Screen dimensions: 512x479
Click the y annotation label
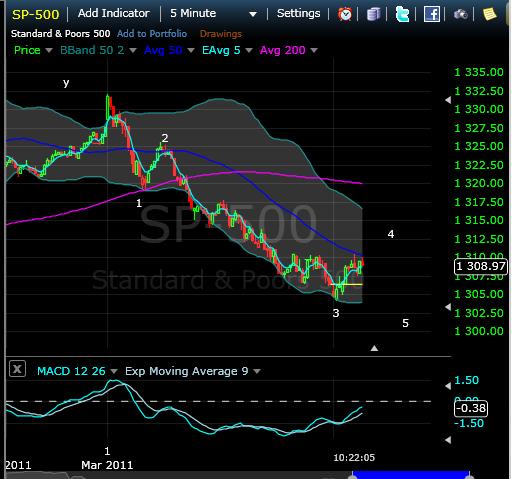[x=66, y=83]
